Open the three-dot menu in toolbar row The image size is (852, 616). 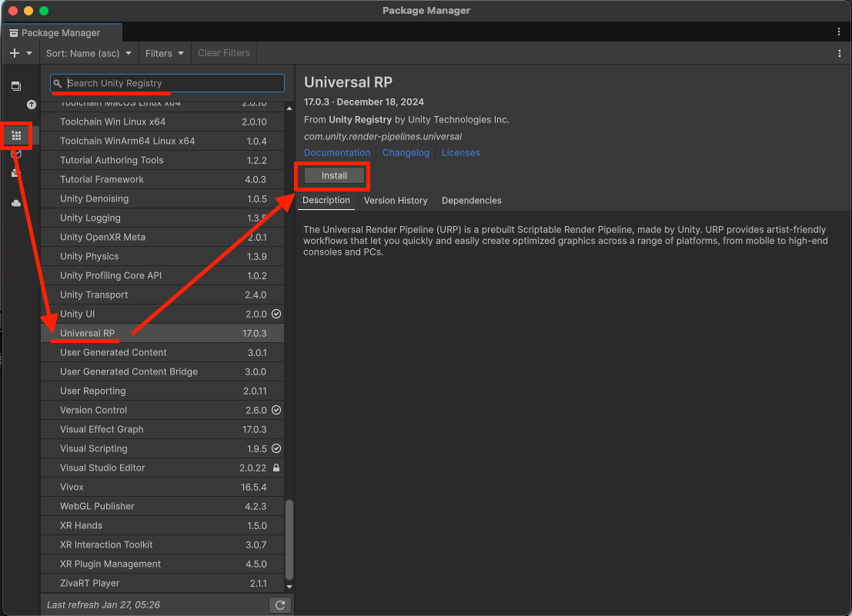pos(840,53)
